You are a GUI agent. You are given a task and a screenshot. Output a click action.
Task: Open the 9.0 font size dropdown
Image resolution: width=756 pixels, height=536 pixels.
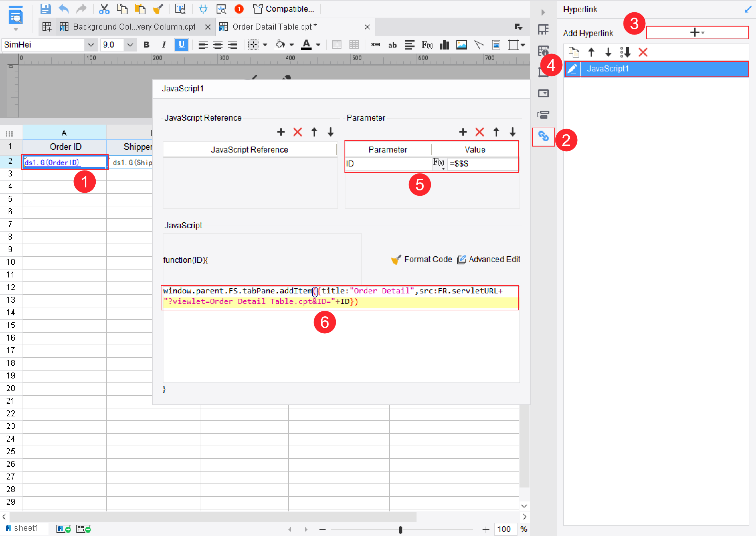[x=130, y=45]
